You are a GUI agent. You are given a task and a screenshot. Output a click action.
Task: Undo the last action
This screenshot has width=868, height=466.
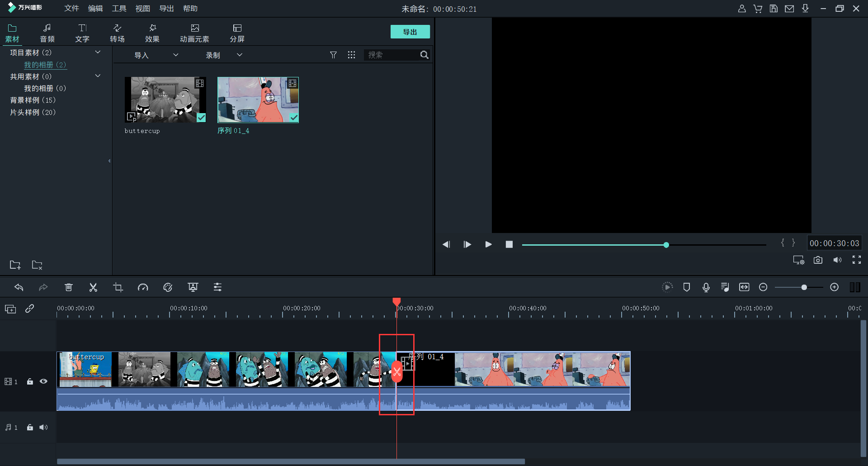coord(19,287)
